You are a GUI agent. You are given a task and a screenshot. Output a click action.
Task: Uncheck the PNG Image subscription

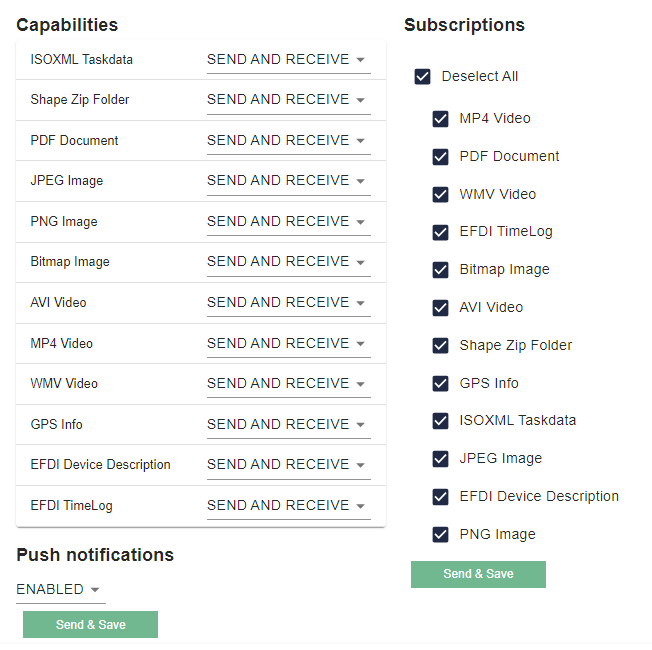click(x=440, y=534)
